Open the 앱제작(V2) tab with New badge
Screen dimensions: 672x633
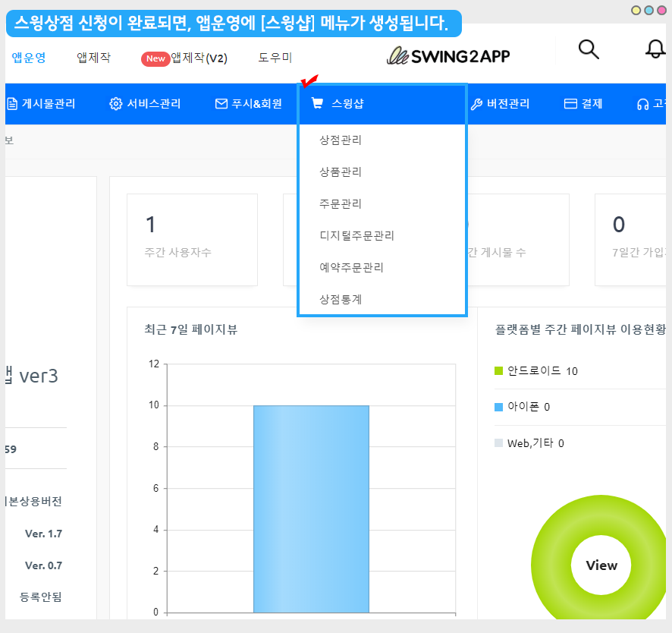pos(197,58)
